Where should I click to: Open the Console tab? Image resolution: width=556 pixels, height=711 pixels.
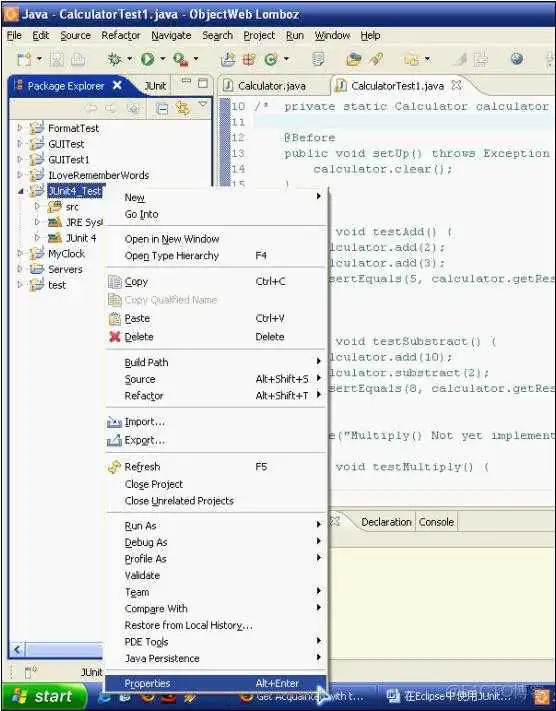[436, 522]
